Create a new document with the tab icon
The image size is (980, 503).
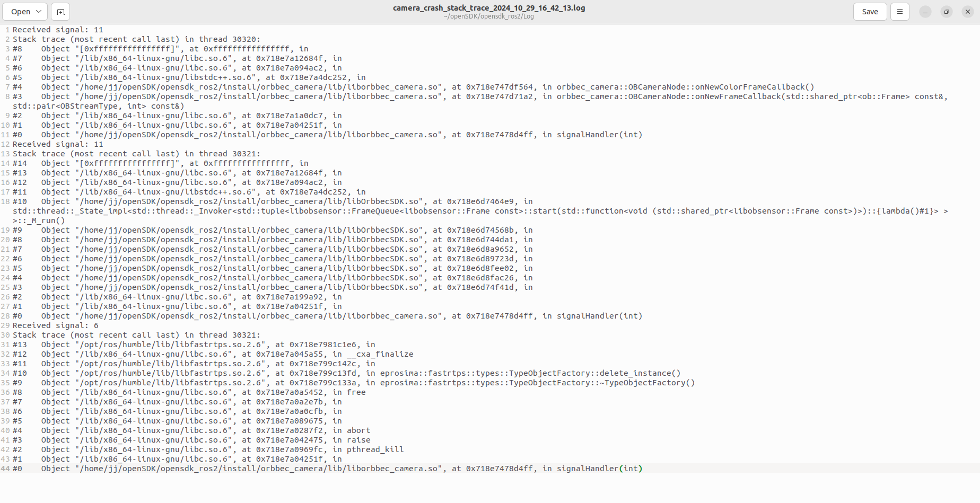[x=60, y=12]
